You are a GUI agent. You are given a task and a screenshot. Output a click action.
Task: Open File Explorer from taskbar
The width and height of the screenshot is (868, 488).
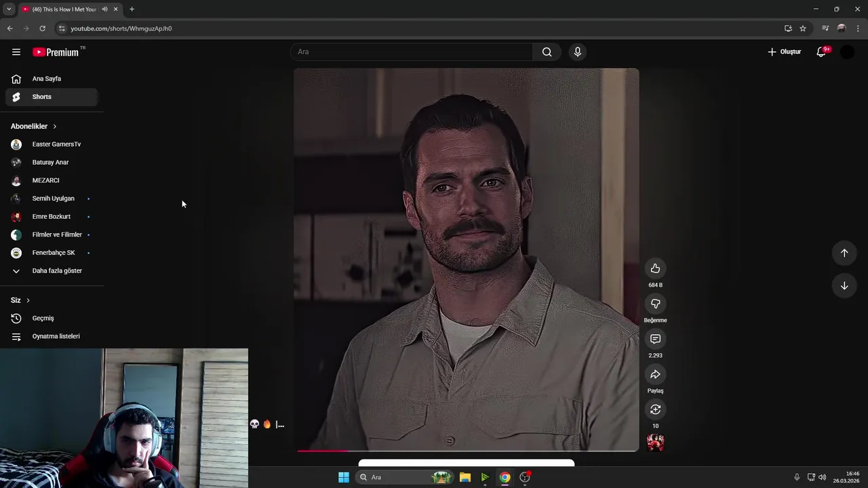point(465,477)
